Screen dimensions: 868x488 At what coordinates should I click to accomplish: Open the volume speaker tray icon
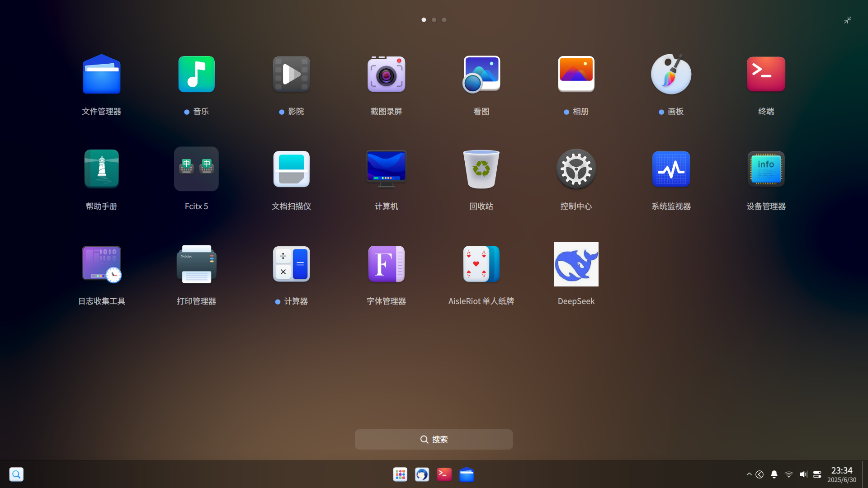click(x=803, y=474)
